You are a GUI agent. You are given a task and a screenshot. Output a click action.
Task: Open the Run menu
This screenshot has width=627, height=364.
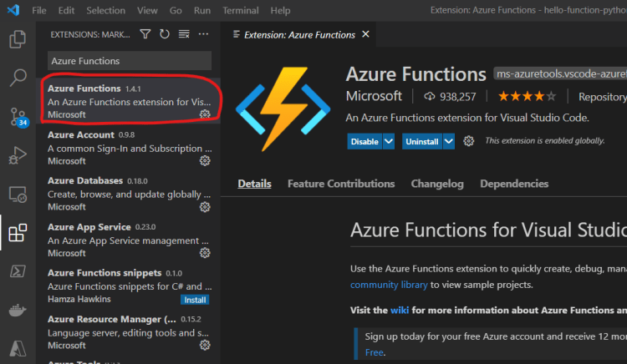coord(202,10)
